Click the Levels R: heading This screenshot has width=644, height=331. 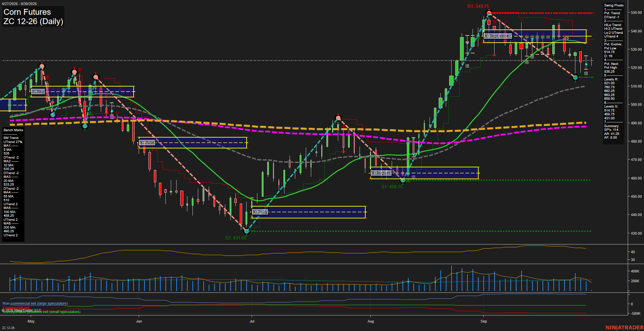pyautogui.click(x=611, y=79)
